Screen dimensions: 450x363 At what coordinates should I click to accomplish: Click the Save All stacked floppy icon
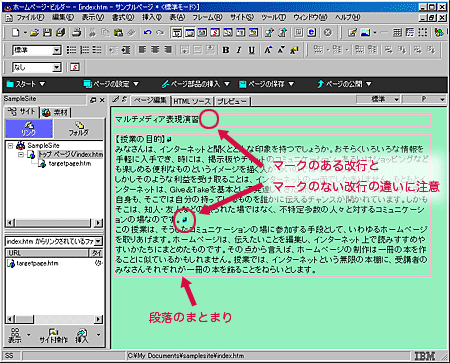[60, 32]
